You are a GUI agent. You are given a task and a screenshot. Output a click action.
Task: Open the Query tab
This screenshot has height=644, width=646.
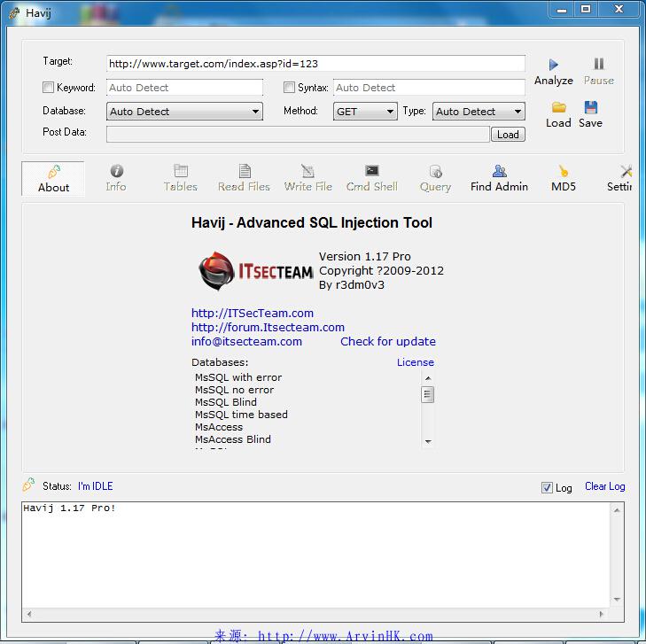coord(435,179)
